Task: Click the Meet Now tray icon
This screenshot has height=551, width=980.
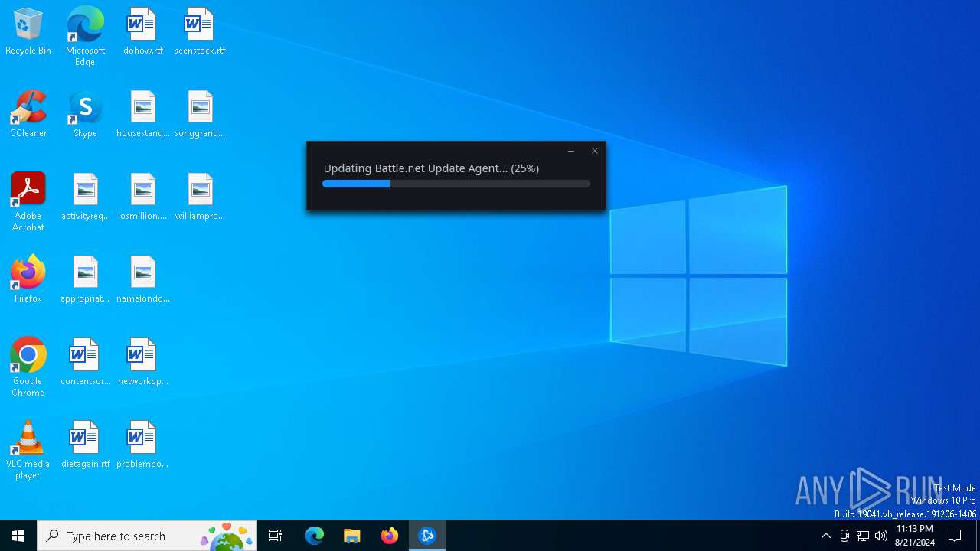Action: coord(844,536)
